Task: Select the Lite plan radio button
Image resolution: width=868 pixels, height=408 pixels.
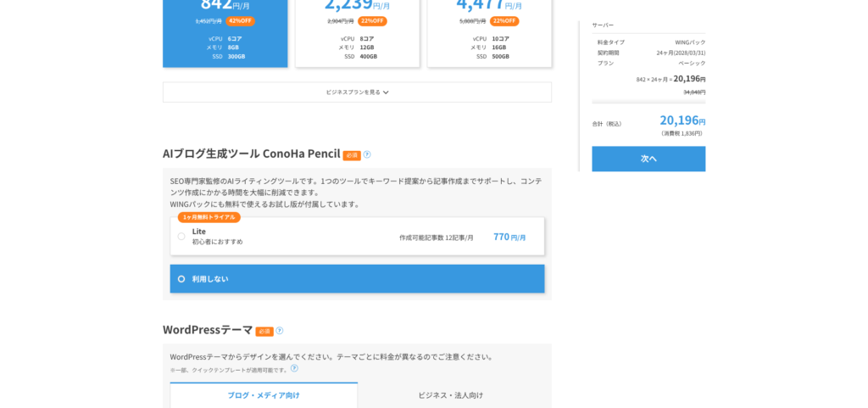Action: (181, 237)
